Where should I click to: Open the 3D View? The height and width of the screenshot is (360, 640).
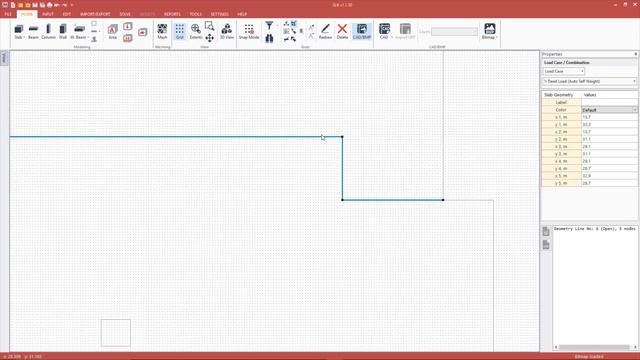pyautogui.click(x=227, y=31)
